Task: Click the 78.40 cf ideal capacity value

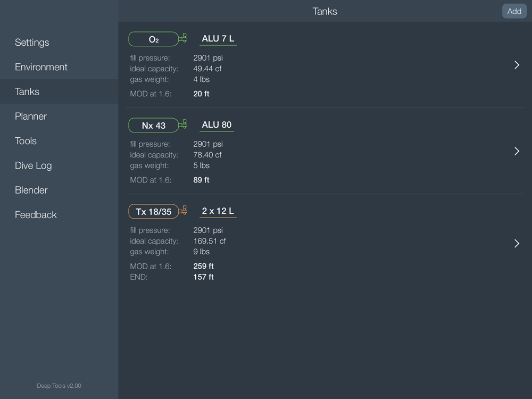Action: (x=207, y=155)
